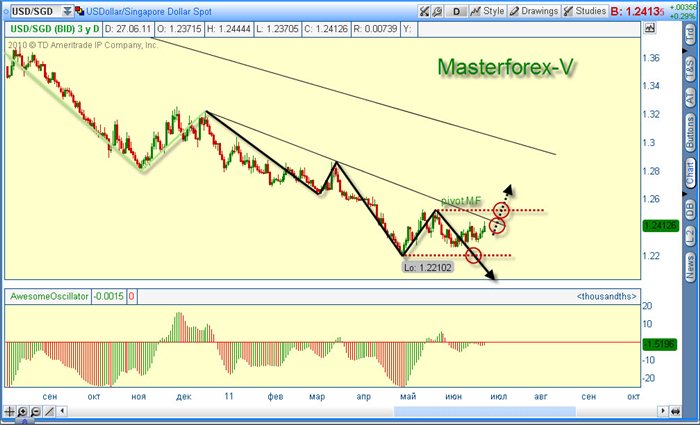Click the wrench settings icon in top toolbar
Screen dimensions: 700x425
(x=425, y=12)
